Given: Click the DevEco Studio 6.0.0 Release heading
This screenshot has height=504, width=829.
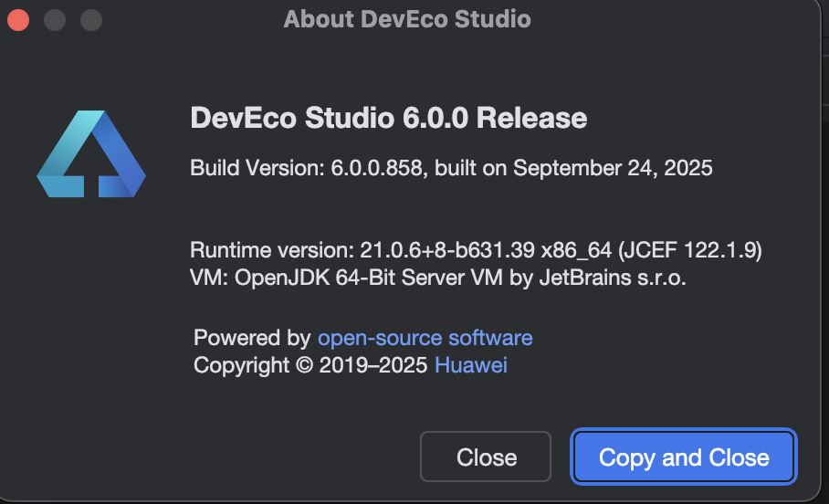Looking at the screenshot, I should [388, 118].
